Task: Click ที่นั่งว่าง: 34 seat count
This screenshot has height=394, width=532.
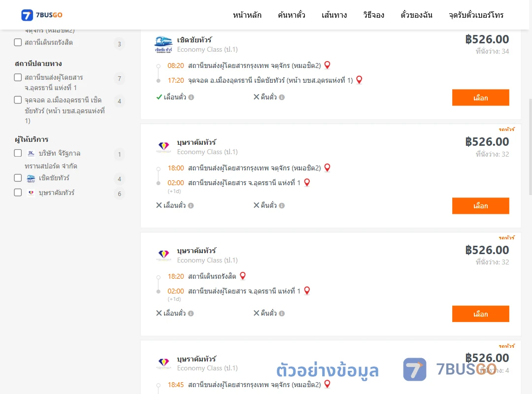Action: (x=492, y=51)
